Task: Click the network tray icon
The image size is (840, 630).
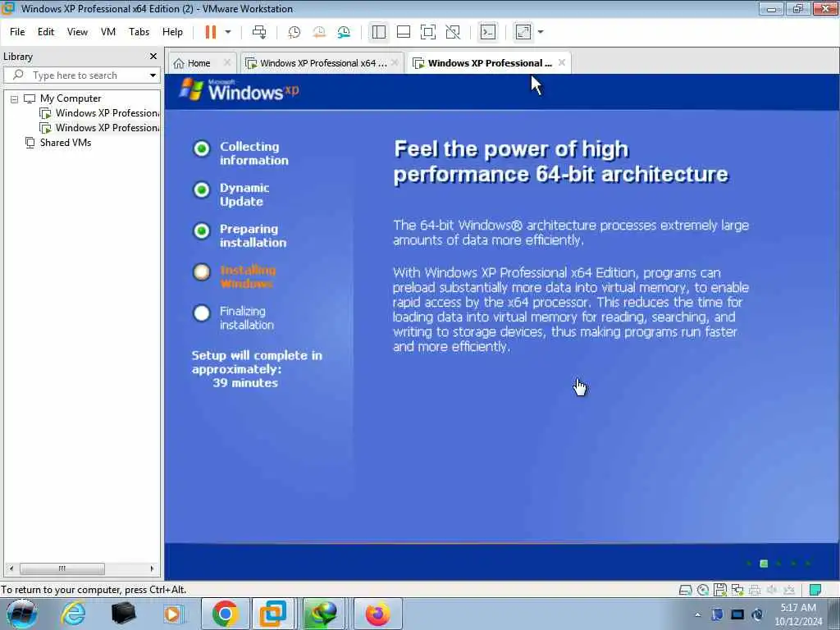Action: (737, 614)
